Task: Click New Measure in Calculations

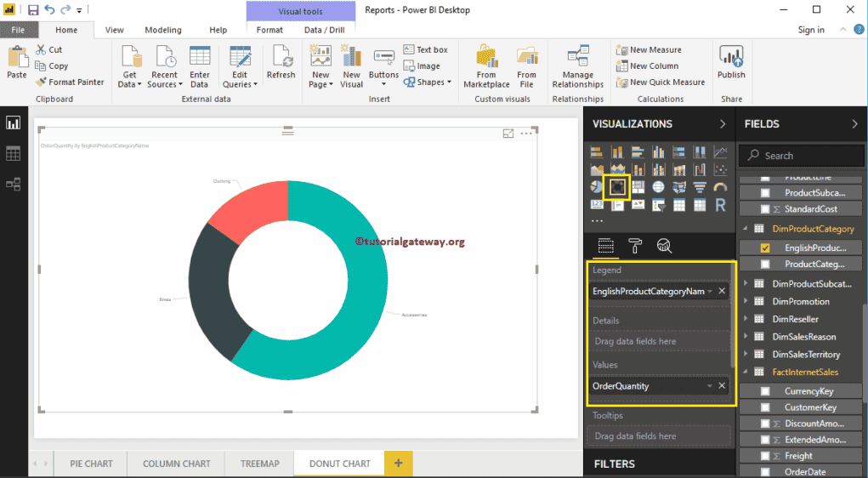Action: [649, 50]
